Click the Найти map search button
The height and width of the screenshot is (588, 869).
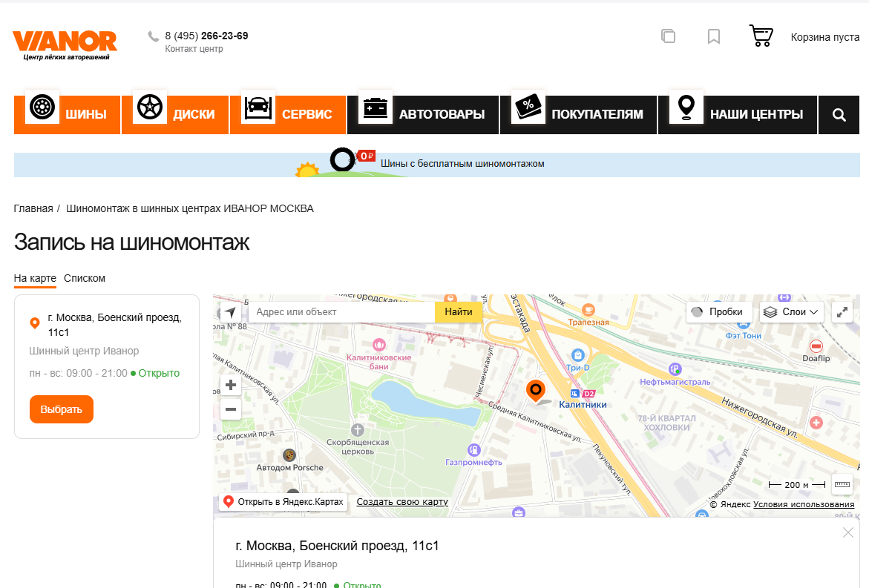point(459,312)
